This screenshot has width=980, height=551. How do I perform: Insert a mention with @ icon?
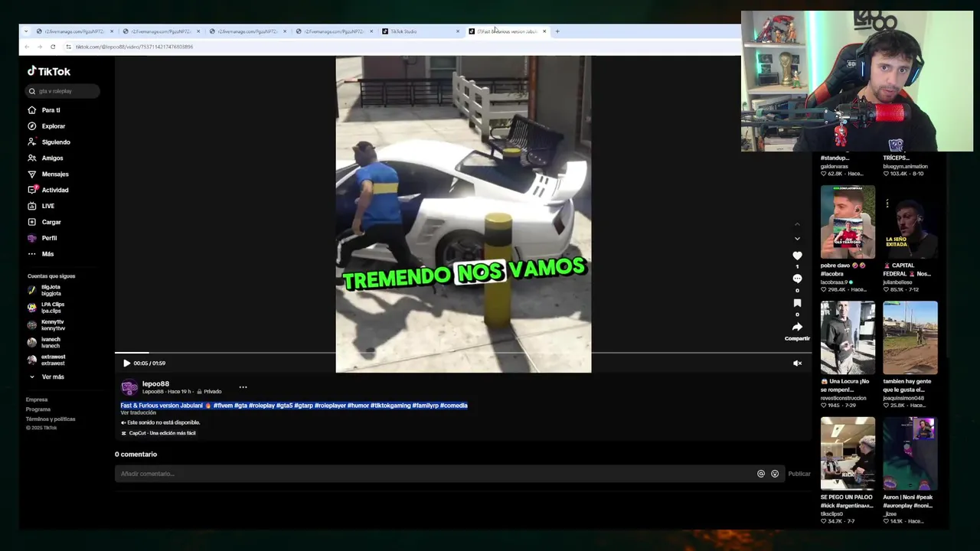[x=761, y=474]
